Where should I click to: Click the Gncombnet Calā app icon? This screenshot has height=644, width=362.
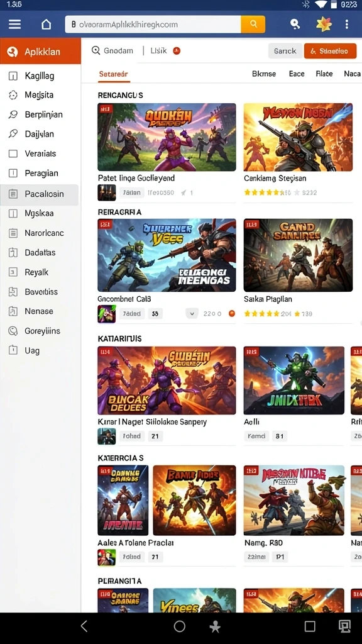click(x=107, y=314)
